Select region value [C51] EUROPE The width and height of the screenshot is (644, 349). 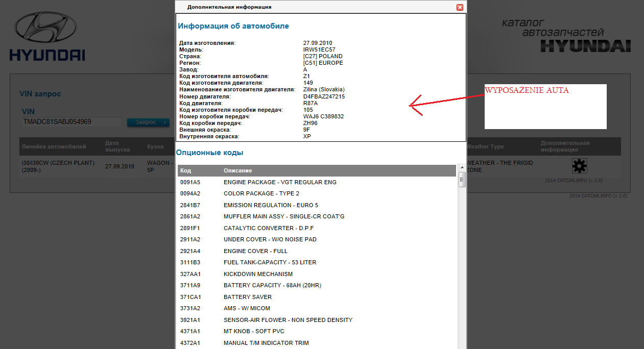(323, 63)
